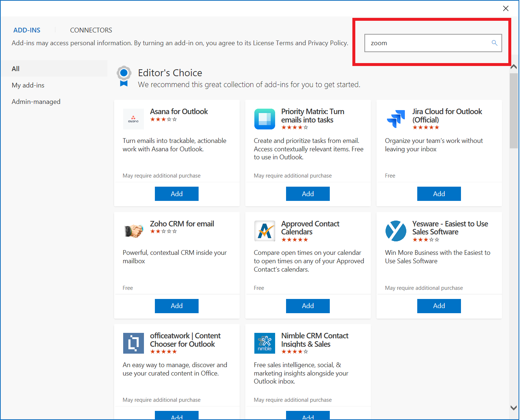Click the Zoho CRM handshake icon
520x420 pixels.
(133, 231)
